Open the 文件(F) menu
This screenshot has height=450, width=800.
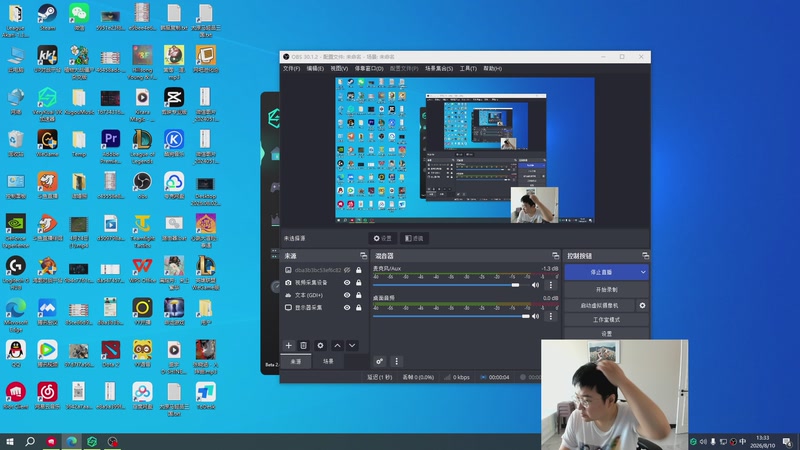[x=291, y=68]
